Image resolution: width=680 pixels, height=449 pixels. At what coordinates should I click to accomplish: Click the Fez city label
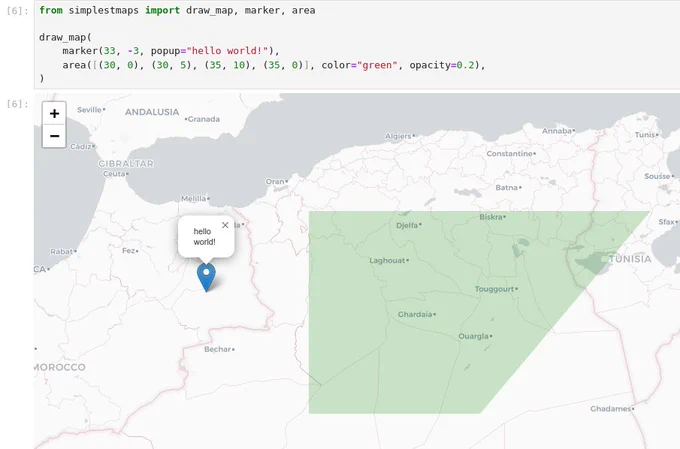pos(130,251)
